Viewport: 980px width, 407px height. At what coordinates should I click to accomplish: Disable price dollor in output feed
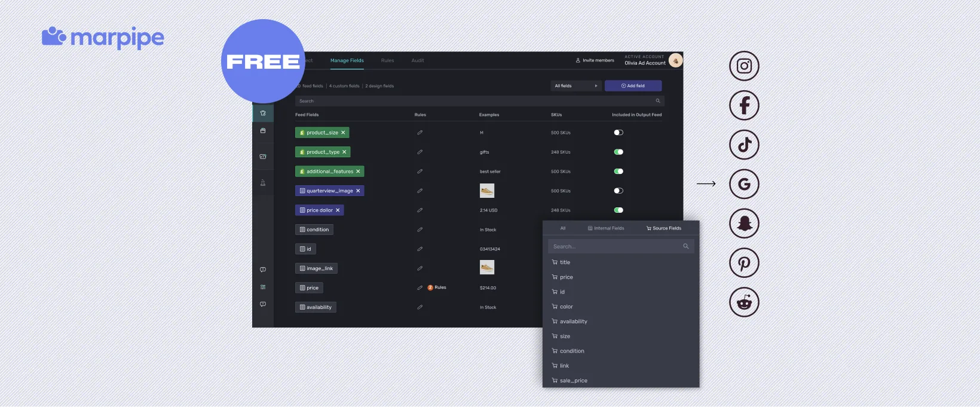pos(618,210)
